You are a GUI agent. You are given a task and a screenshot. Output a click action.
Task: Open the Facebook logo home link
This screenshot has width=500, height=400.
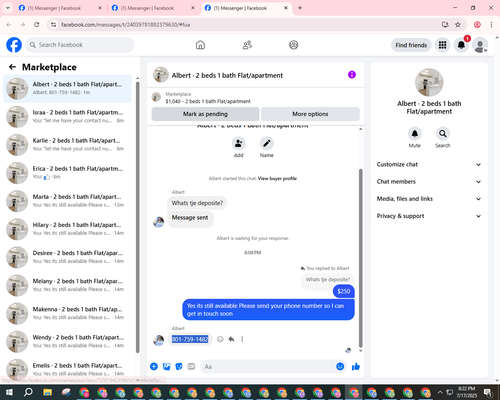pos(14,45)
